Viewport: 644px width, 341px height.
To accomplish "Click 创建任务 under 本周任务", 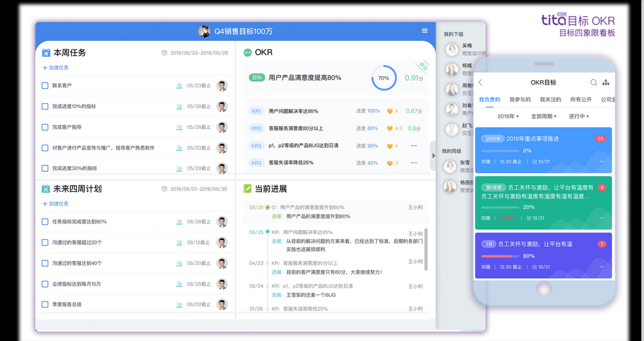I will coord(56,67).
